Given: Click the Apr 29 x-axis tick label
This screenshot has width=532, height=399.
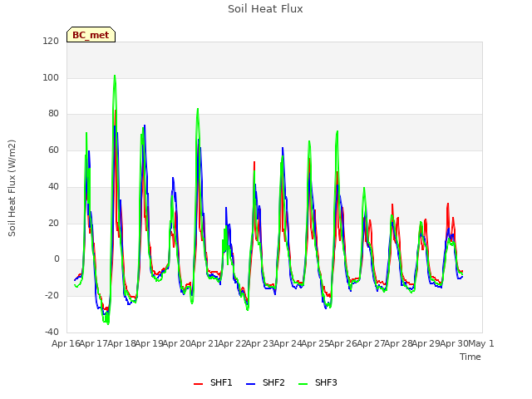Looking at the screenshot, I should click(426, 343).
